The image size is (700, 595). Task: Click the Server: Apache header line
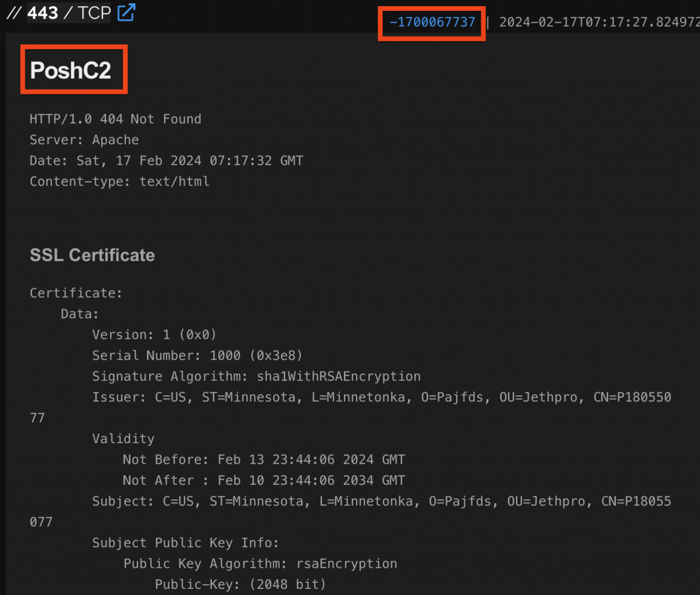(84, 140)
